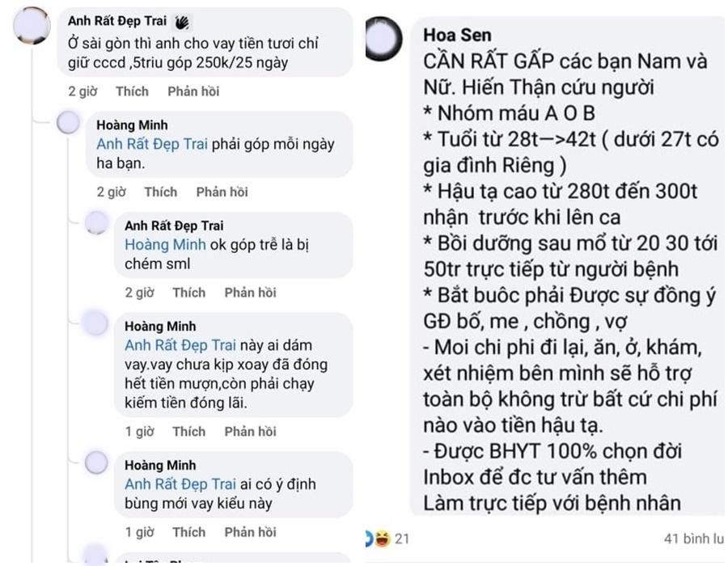Open the Hoa Sen author name link
728x566 pixels.
457,36
